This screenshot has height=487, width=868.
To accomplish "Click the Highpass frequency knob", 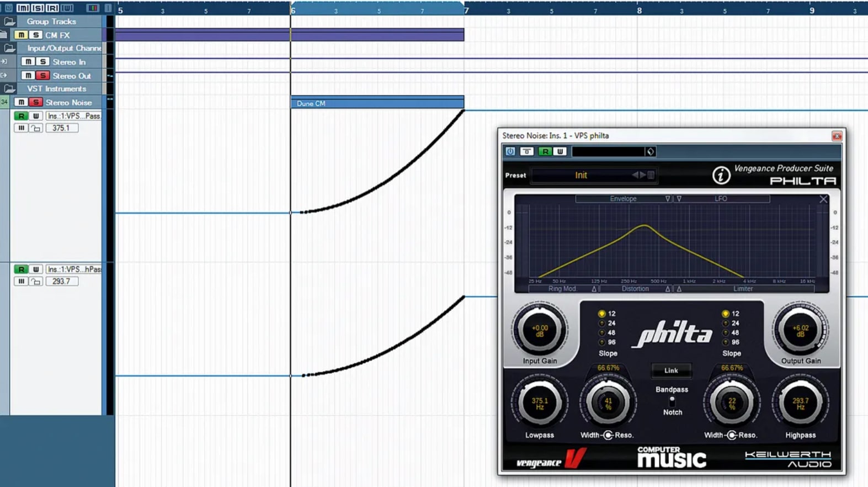I will [x=800, y=403].
